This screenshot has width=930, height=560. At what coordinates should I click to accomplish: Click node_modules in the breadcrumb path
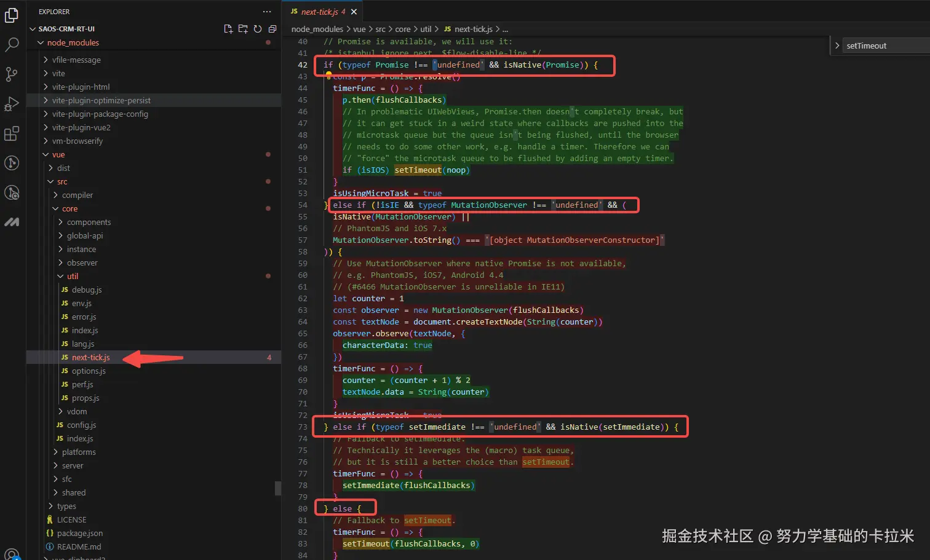317,29
